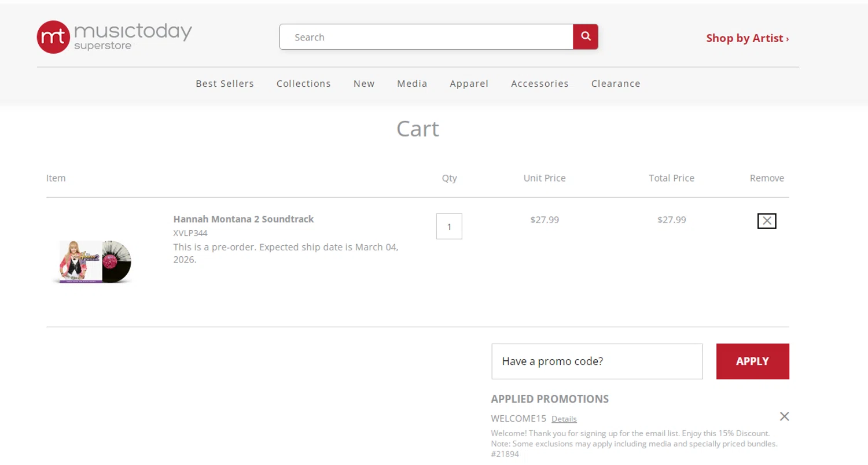Click the Item column header
The height and width of the screenshot is (465, 868).
pos(56,178)
